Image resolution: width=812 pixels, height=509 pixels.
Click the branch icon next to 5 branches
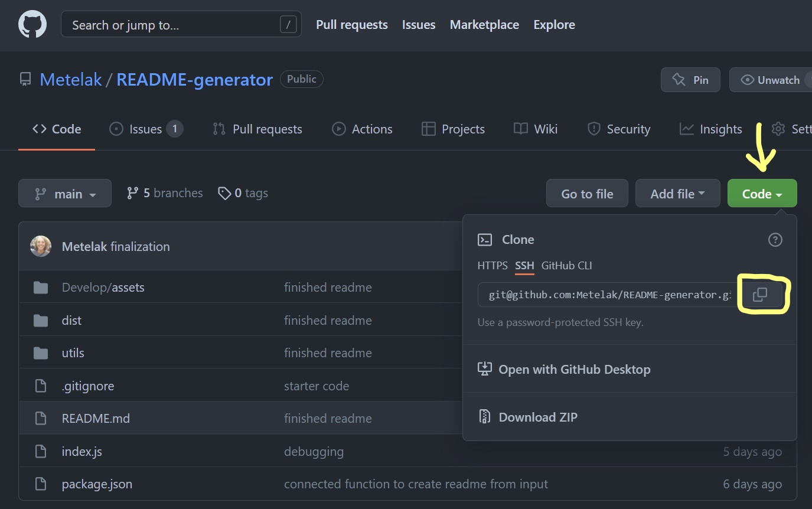(131, 192)
